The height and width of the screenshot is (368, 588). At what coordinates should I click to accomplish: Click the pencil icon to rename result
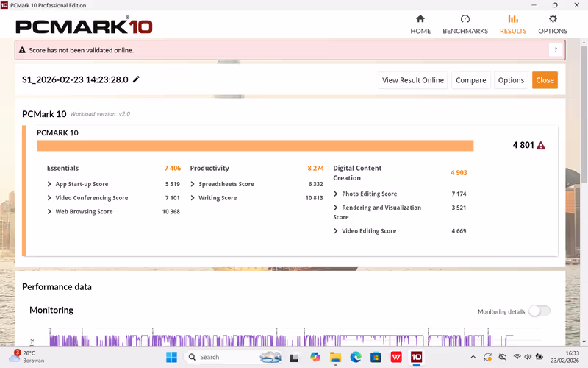pos(136,79)
